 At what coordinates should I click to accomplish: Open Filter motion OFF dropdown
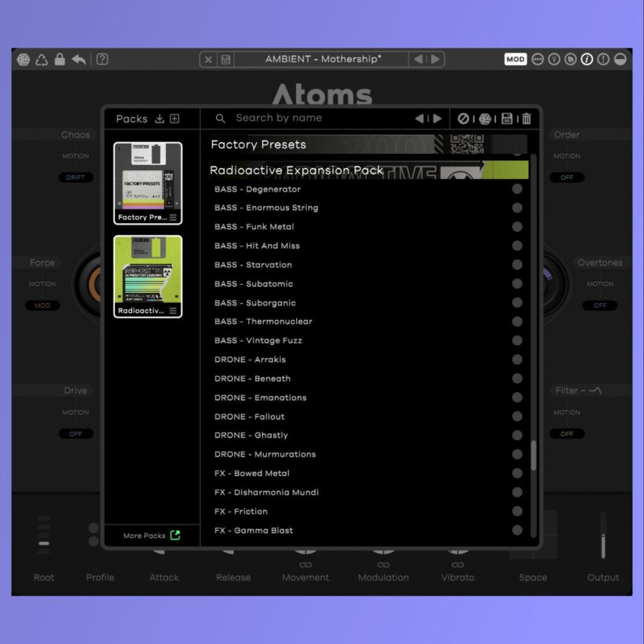pos(567,434)
